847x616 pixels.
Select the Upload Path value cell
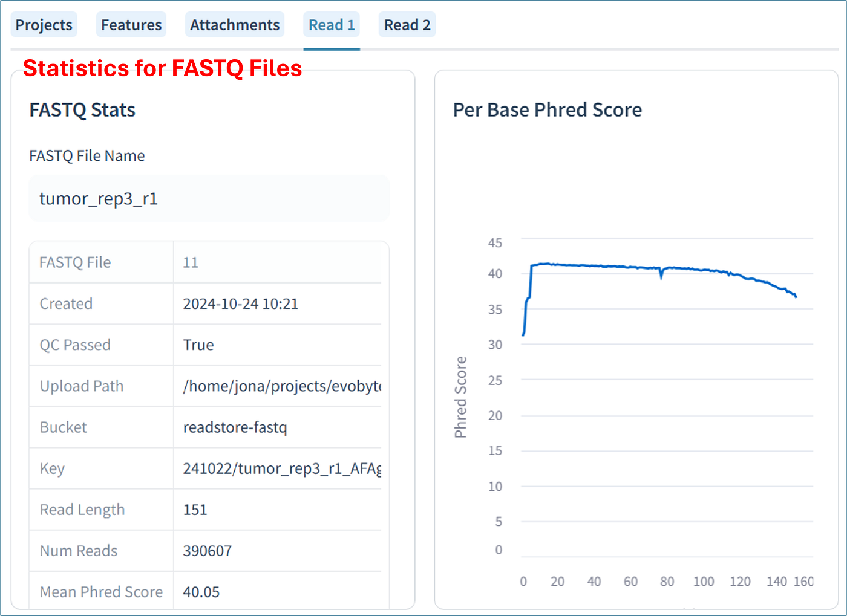point(278,386)
